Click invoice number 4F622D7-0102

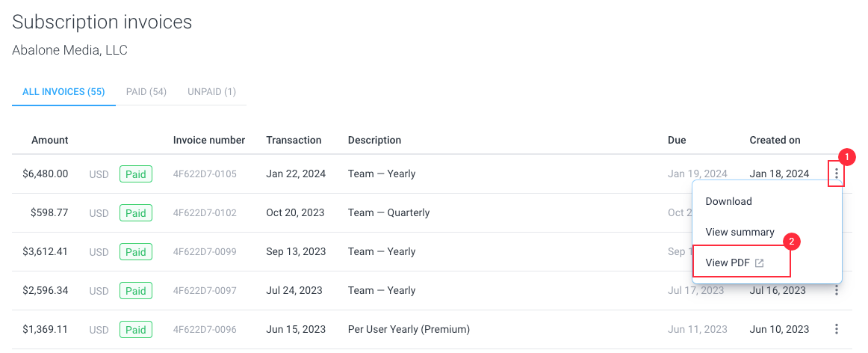(x=205, y=213)
